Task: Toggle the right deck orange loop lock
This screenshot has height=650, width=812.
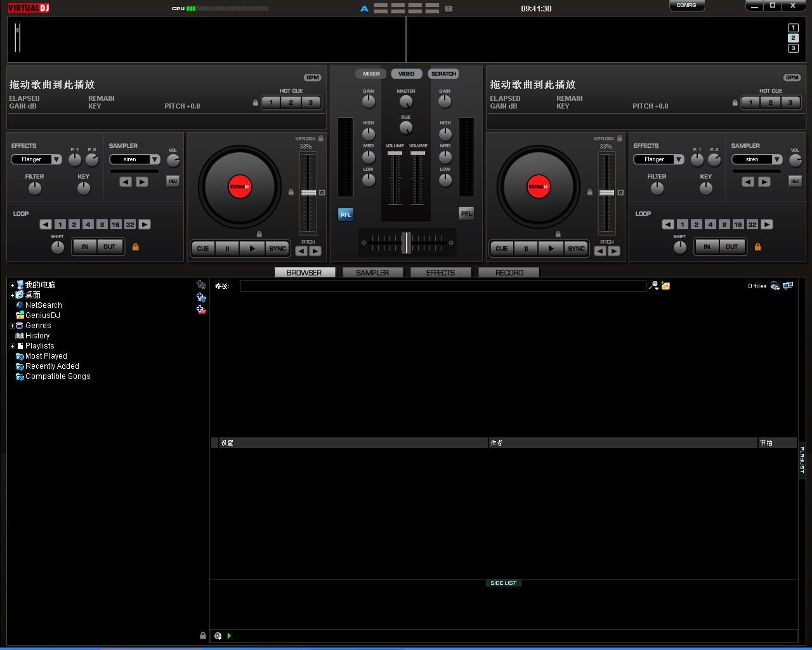Action: [757, 247]
